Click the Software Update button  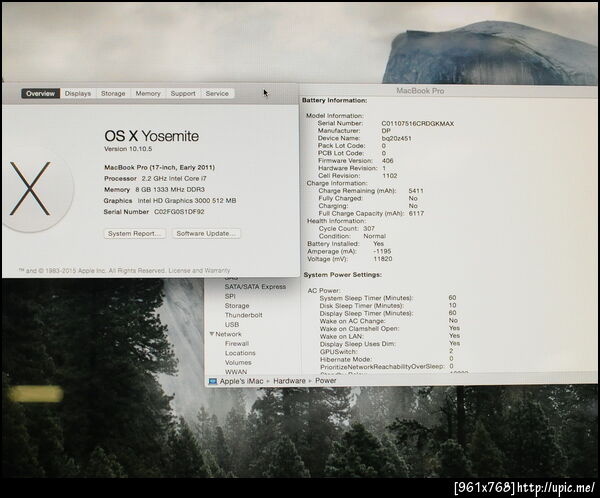point(206,233)
